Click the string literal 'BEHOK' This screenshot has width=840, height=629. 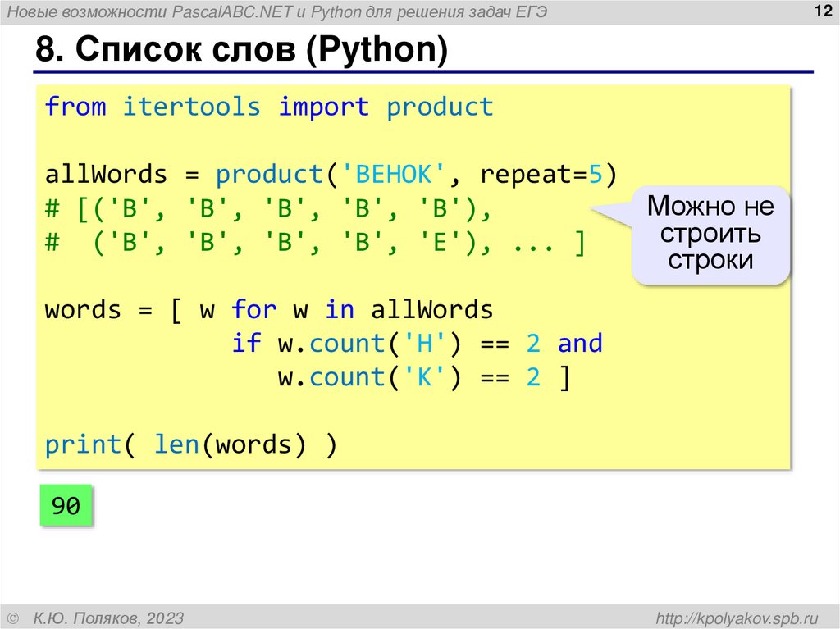pyautogui.click(x=395, y=173)
